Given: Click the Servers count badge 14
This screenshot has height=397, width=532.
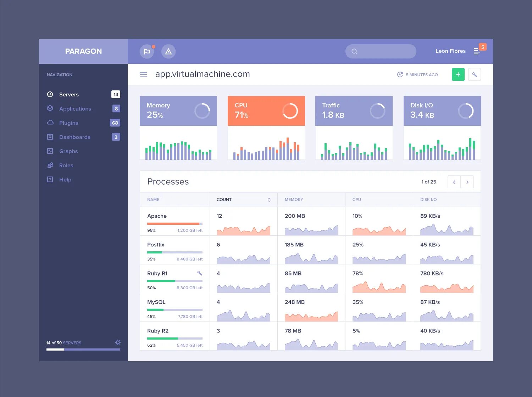Looking at the screenshot, I should (116, 94).
